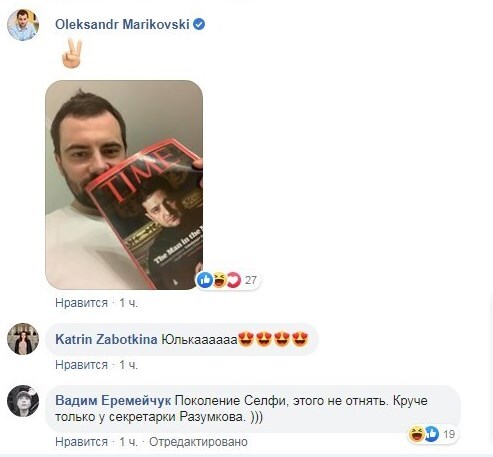
Task: Click the thumbs-up reaction on Вадим's comment
Action: [x=431, y=434]
